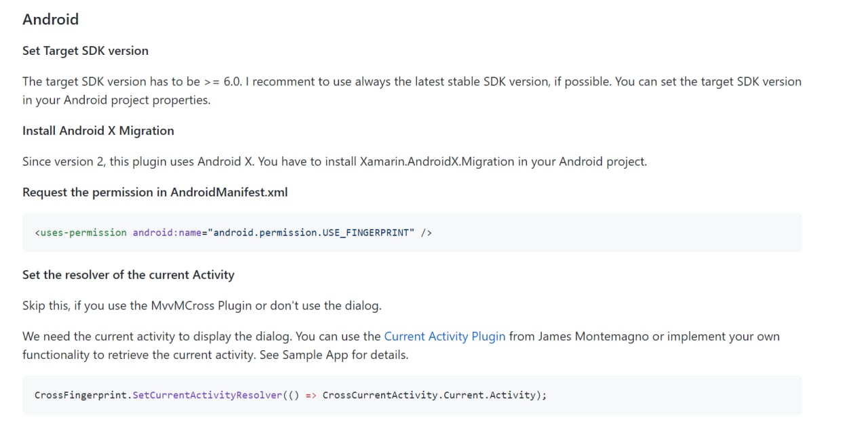Click the 'Install Android X Migration' subheading

pos(98,131)
